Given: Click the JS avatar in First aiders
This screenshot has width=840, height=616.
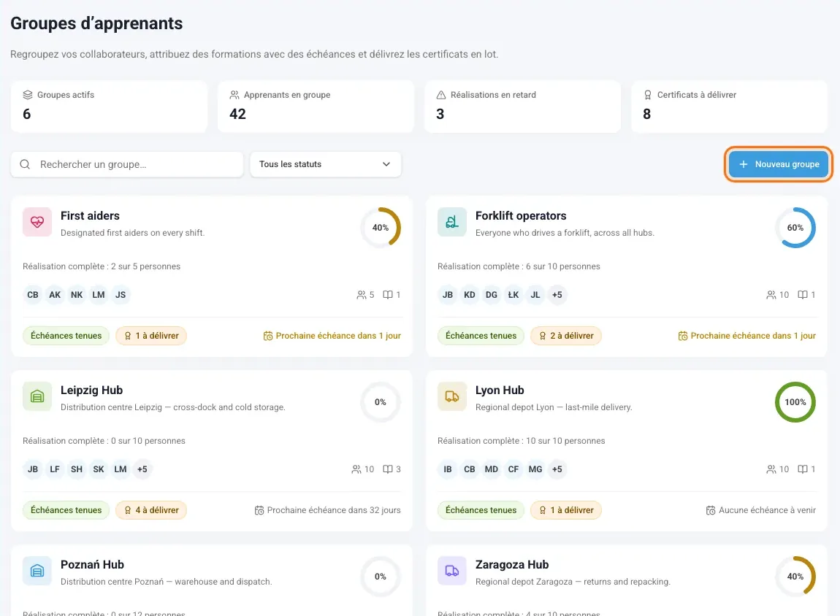Looking at the screenshot, I should [121, 295].
